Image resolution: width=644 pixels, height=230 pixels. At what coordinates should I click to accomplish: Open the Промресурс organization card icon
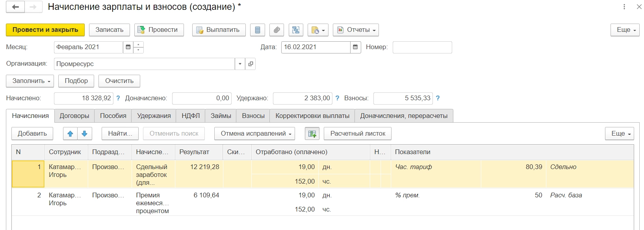251,64
